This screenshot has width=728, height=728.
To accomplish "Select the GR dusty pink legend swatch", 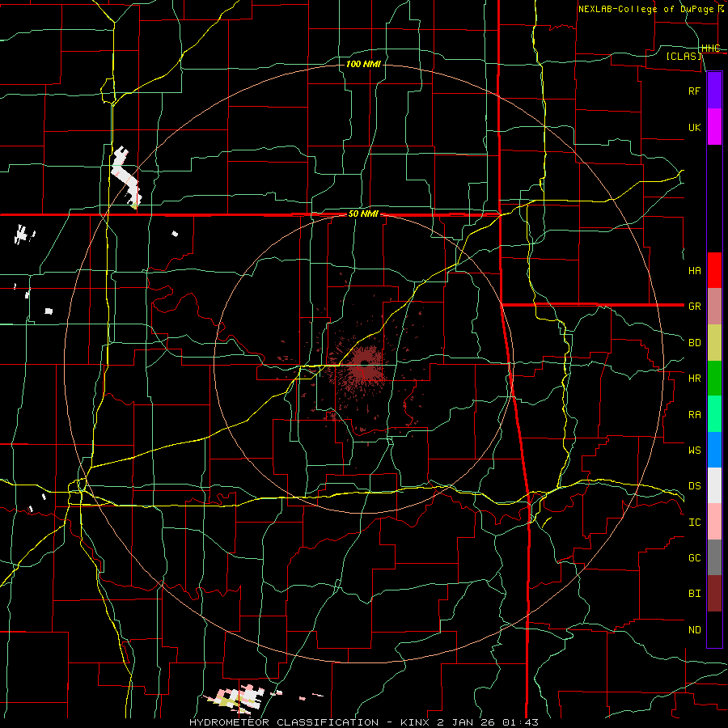I will point(714,307).
